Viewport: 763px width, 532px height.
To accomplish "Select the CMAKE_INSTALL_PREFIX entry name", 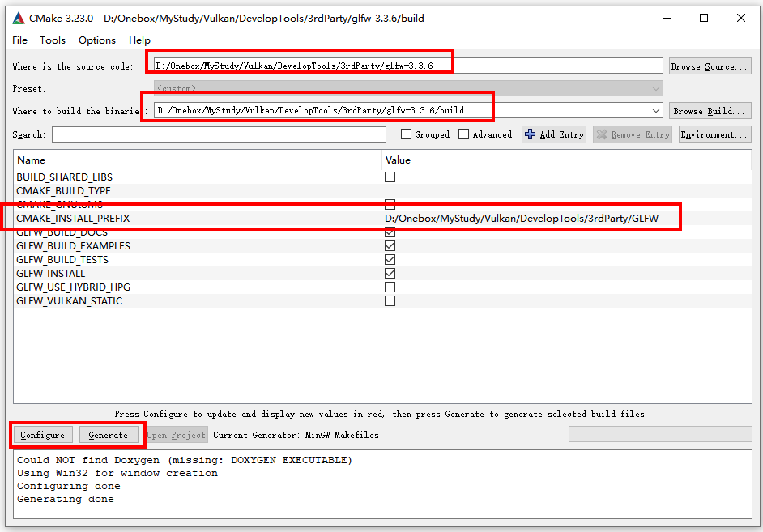I will (x=73, y=219).
